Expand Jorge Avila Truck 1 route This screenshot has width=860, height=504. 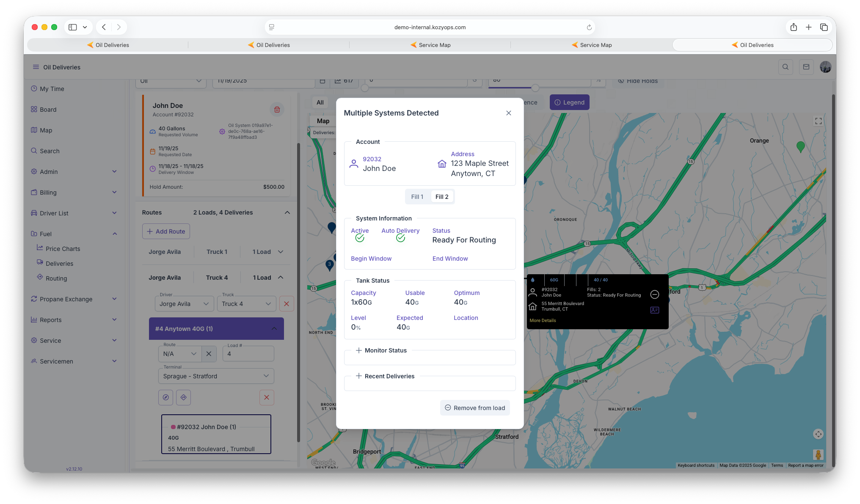[x=281, y=252]
